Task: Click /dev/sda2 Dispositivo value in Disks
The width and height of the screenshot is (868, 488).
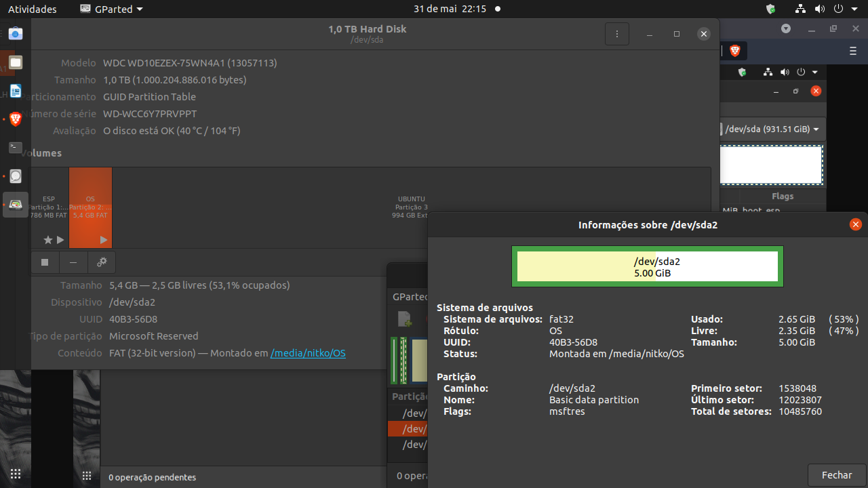Action: tap(132, 302)
